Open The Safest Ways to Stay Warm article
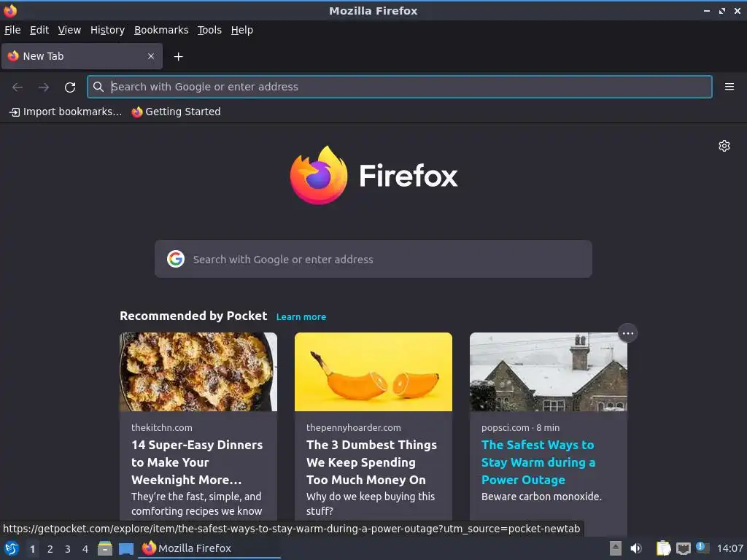 click(538, 462)
